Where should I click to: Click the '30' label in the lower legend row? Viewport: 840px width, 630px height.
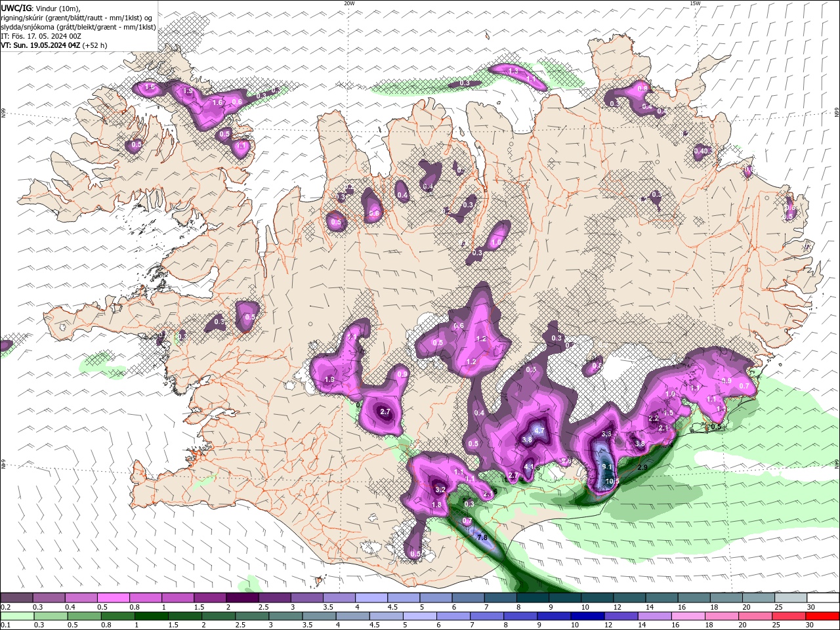(x=811, y=625)
